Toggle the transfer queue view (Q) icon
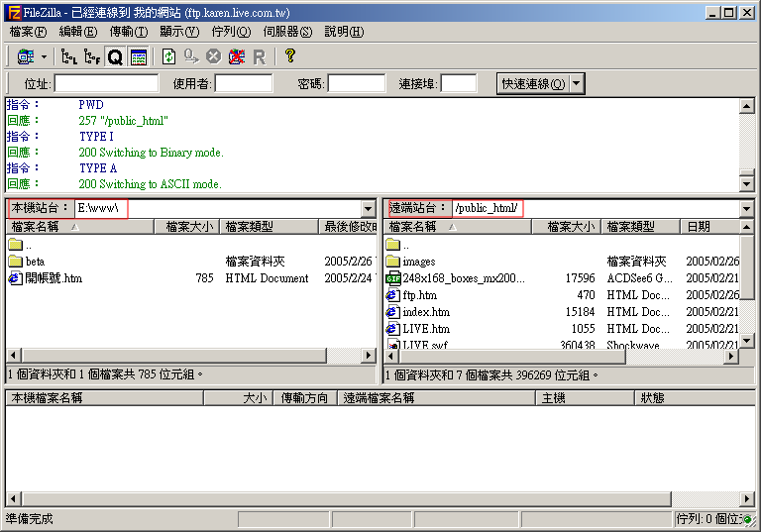The width and height of the screenshot is (761, 532). pos(115,56)
